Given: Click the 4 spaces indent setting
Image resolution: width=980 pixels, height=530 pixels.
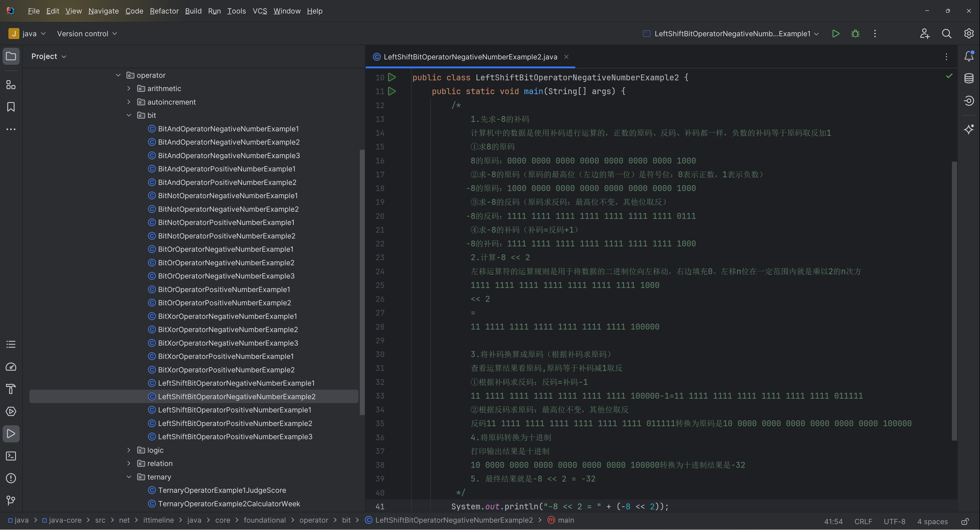Looking at the screenshot, I should click(x=933, y=521).
